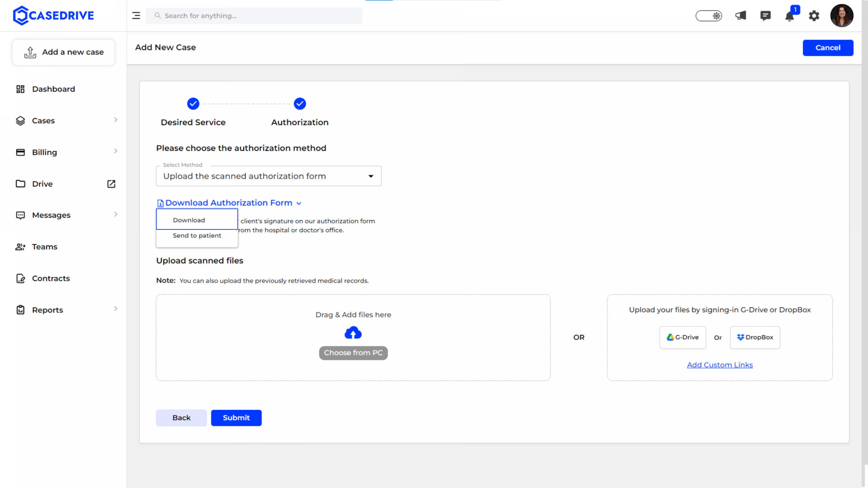868x488 pixels.
Task: Click the Authorization step checkmark
Action: coord(300,104)
